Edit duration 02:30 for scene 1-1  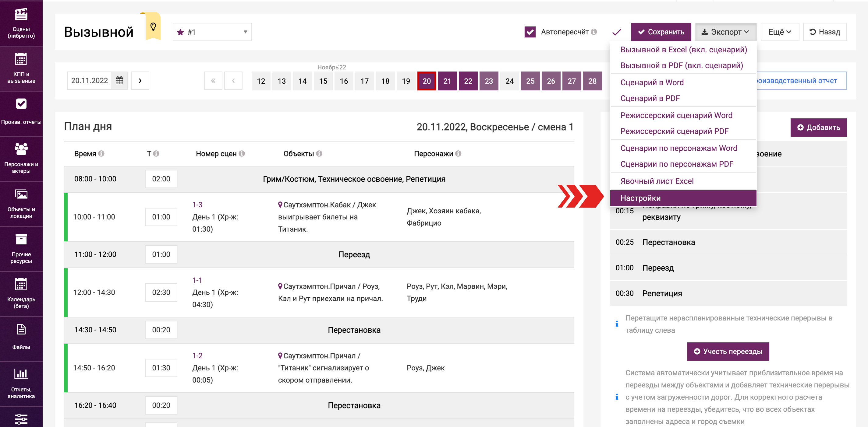161,292
